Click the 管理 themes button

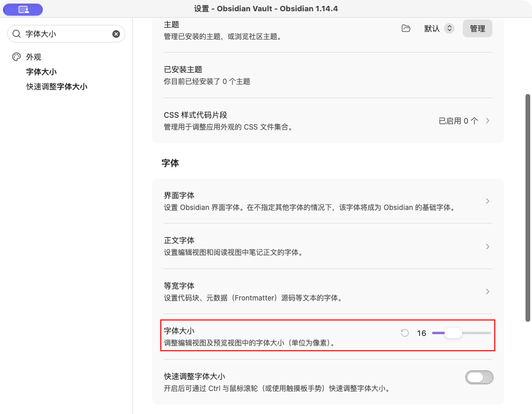(x=478, y=28)
